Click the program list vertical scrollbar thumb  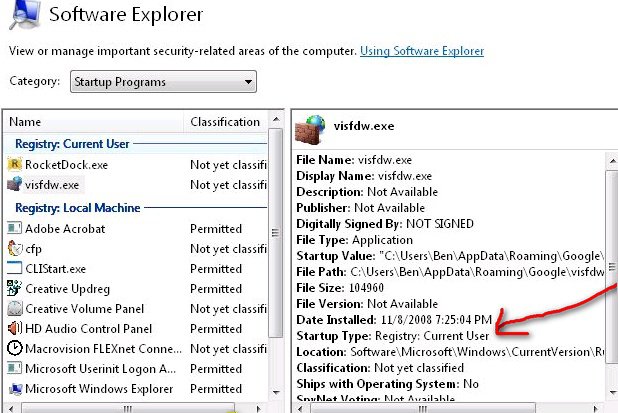point(276,233)
